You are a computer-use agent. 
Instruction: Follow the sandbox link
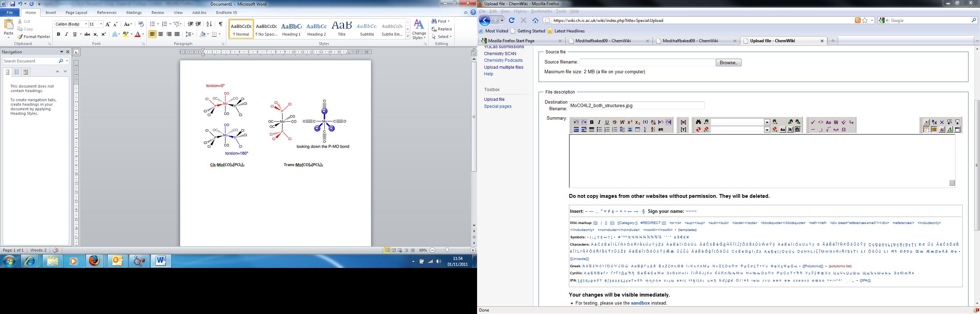[640, 303]
